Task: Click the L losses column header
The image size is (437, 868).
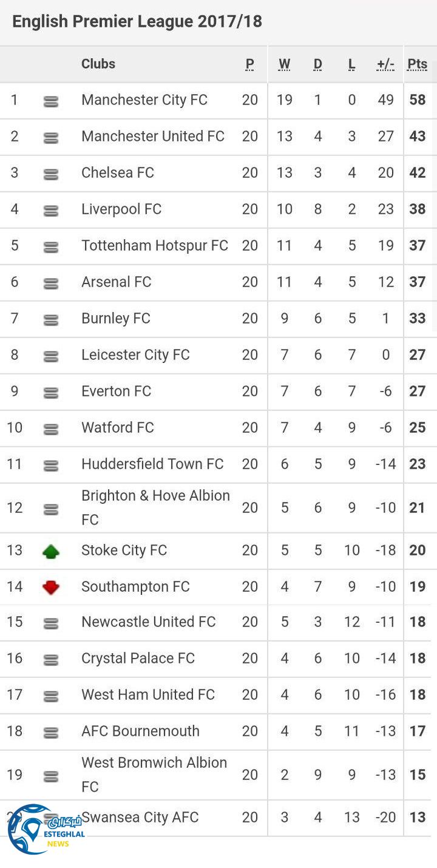Action: click(351, 64)
